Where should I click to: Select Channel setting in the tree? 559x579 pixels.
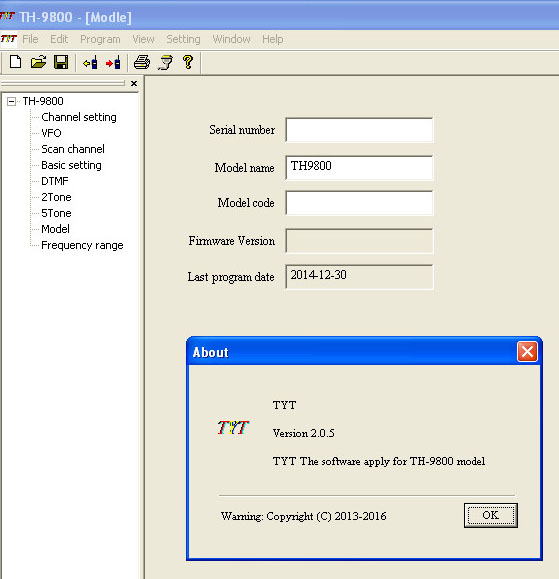pos(79,117)
